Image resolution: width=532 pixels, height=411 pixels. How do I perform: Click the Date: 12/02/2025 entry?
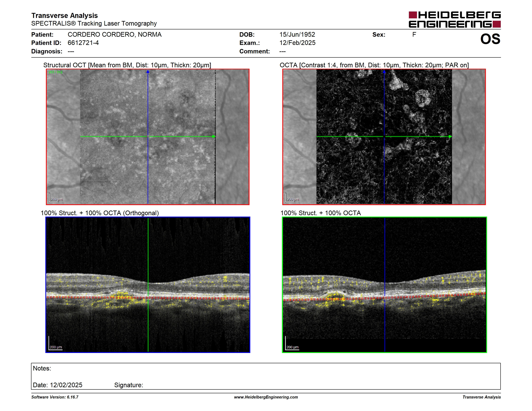pos(57,385)
